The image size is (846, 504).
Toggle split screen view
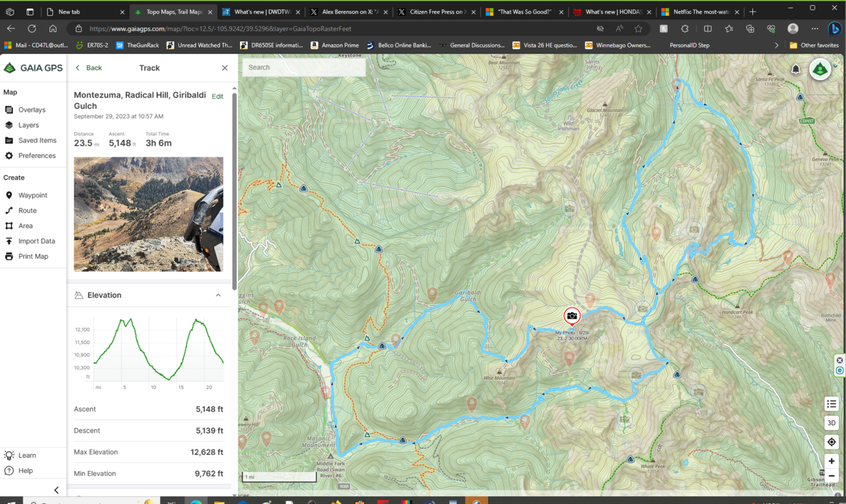707,29
